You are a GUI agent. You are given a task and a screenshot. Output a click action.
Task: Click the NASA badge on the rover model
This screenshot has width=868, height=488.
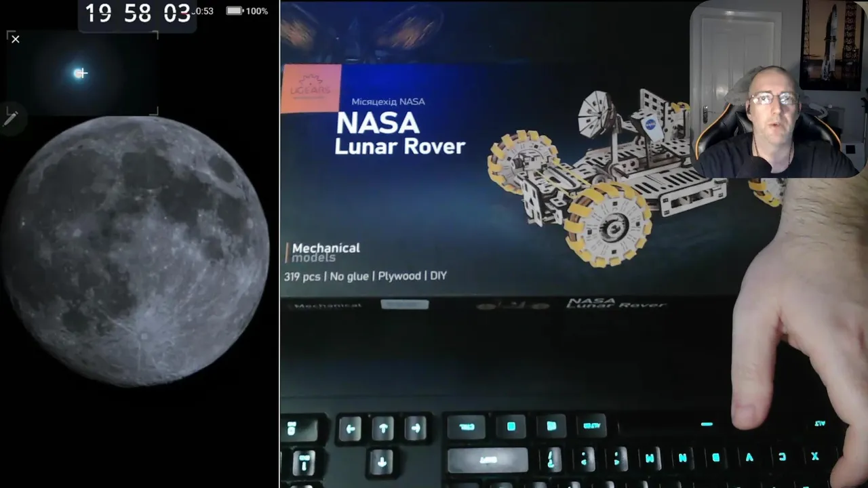pos(652,124)
